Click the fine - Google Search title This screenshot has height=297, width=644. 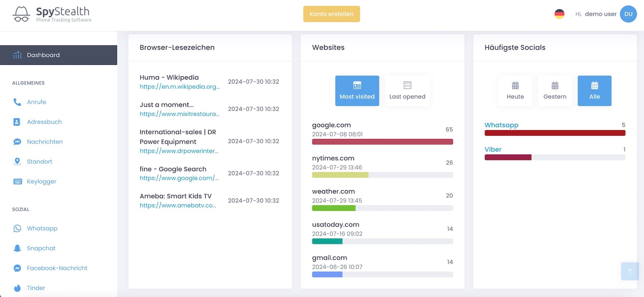click(173, 169)
